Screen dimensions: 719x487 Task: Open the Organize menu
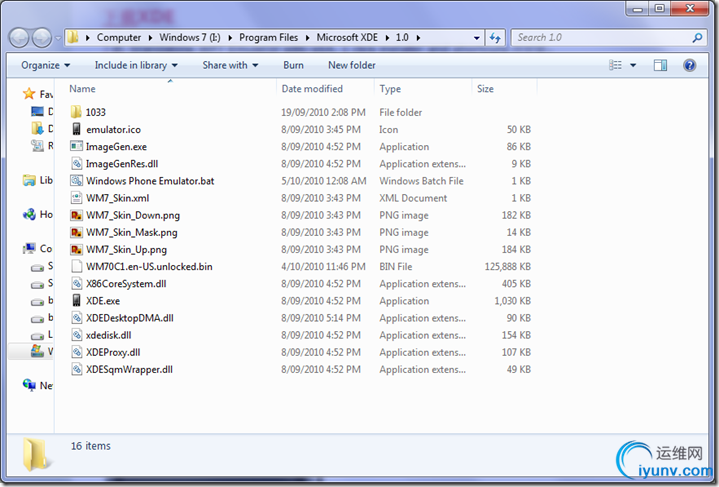click(x=45, y=65)
